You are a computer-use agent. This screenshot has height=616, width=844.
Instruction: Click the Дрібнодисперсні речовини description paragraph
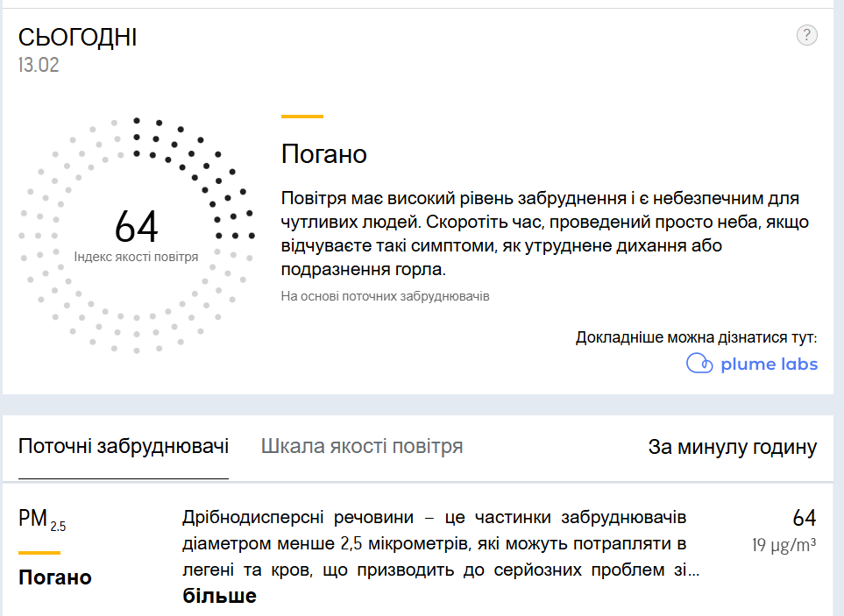coord(434,543)
